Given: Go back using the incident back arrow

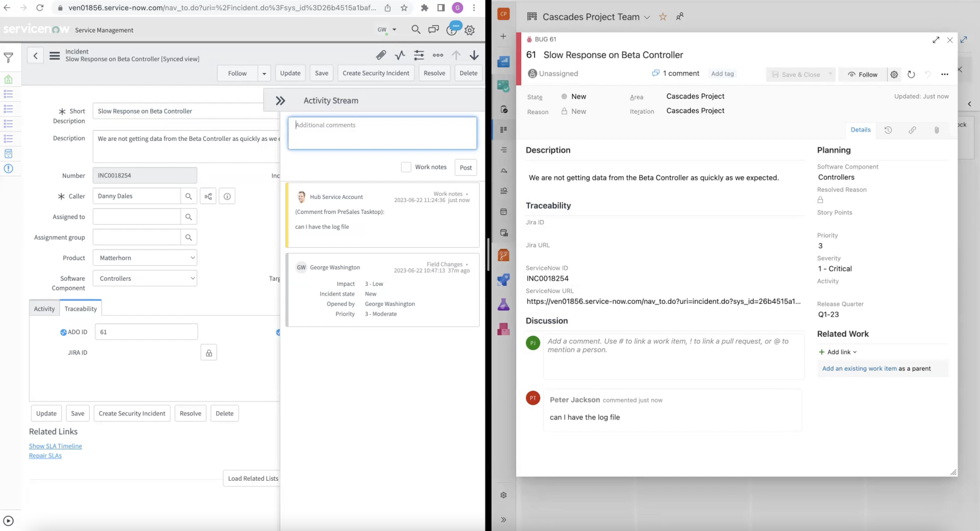Looking at the screenshot, I should coord(36,56).
